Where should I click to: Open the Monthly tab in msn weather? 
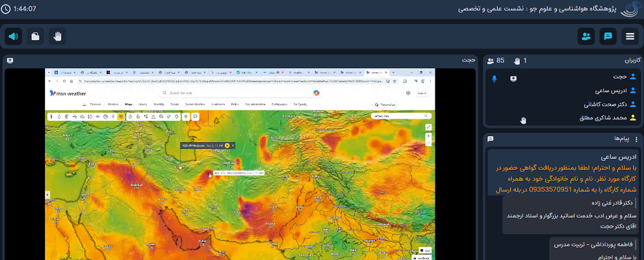click(x=159, y=105)
